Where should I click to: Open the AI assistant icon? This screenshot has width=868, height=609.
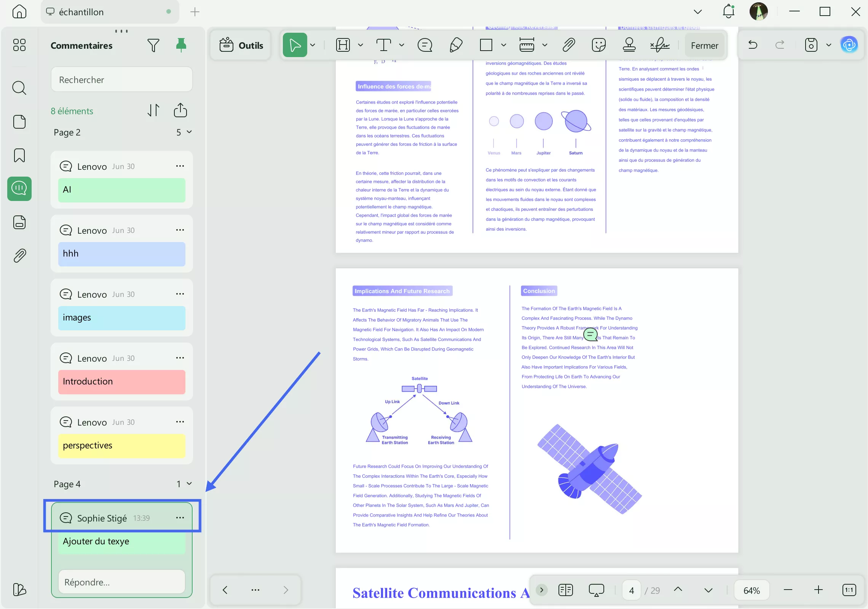[849, 45]
